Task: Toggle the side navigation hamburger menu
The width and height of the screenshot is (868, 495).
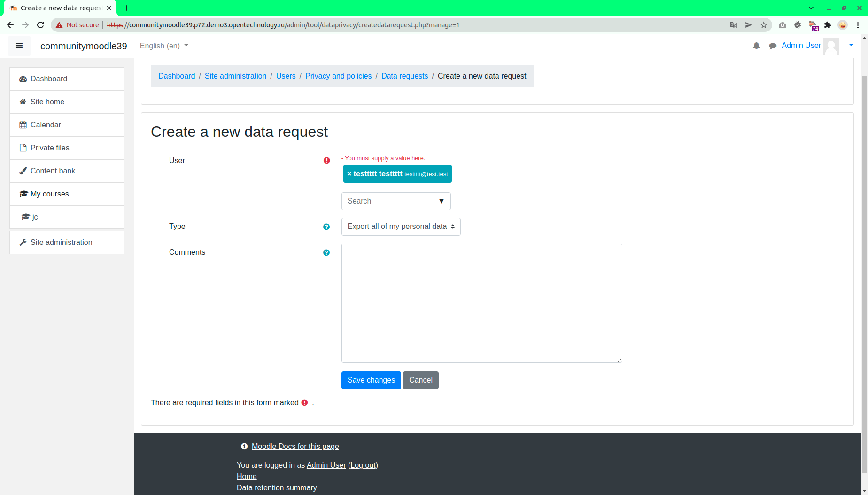Action: (x=19, y=46)
